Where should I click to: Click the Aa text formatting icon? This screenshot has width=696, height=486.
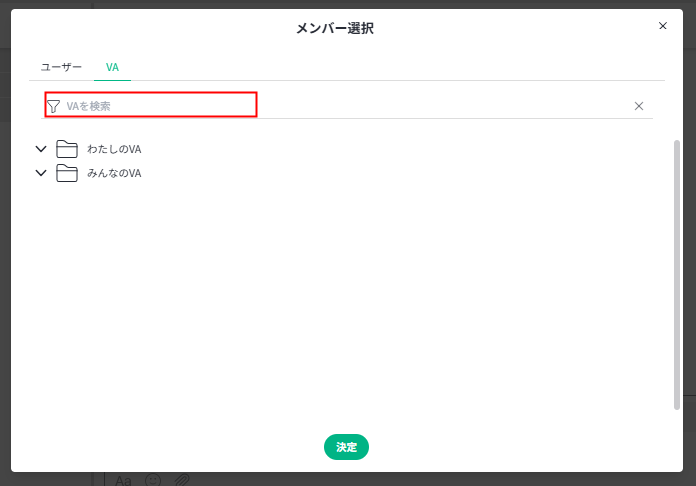(123, 480)
